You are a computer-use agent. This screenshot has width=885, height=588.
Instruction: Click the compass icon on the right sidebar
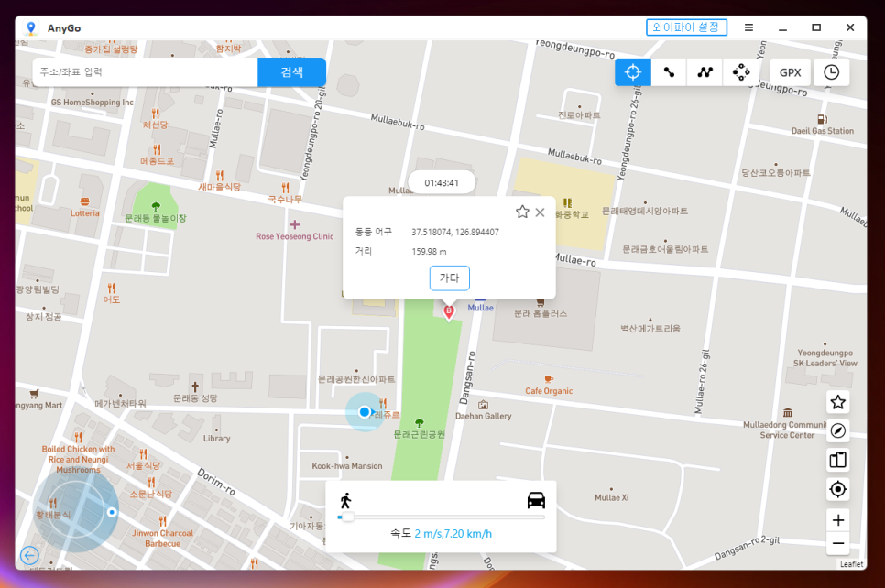click(838, 431)
